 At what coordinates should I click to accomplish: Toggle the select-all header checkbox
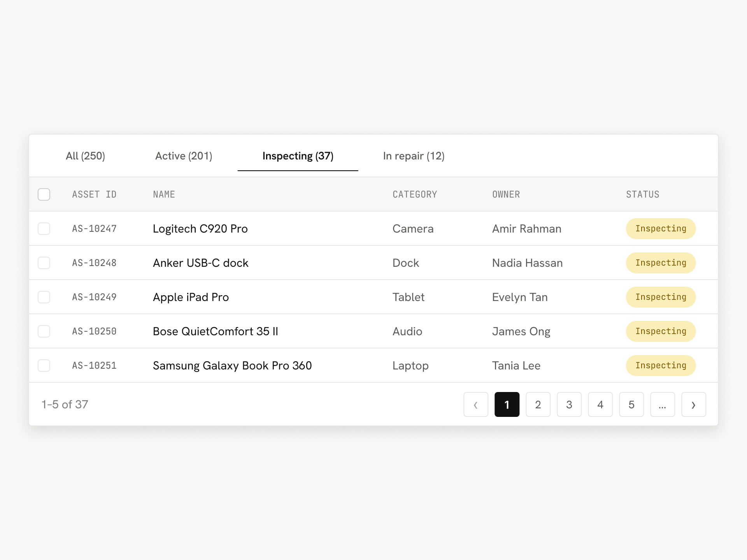point(44,194)
